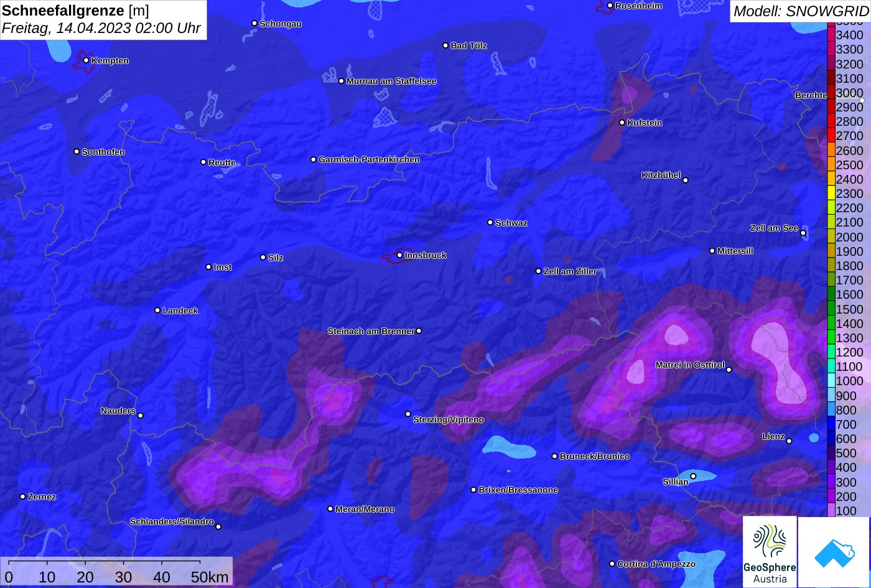Select the 'Meran/Merano' label
Image resolution: width=871 pixels, height=588 pixels.
365,510
